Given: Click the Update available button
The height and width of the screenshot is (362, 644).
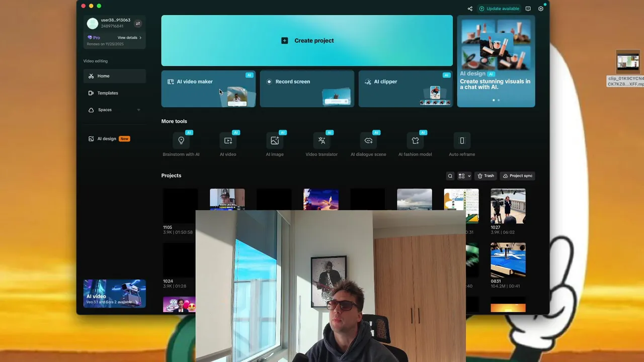Looking at the screenshot, I should 499,9.
